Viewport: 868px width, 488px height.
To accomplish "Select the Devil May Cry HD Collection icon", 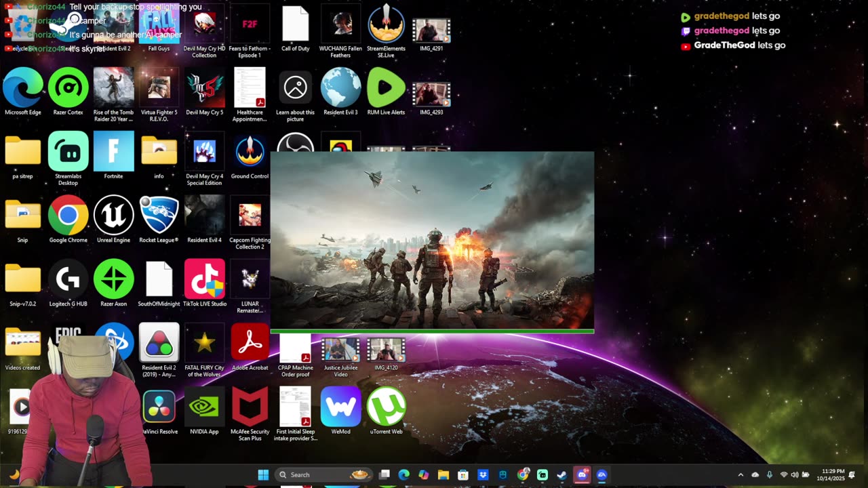I will coord(204,31).
